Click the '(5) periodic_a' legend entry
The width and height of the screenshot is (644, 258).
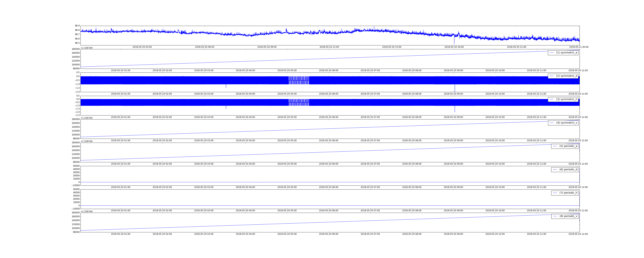[x=565, y=146]
